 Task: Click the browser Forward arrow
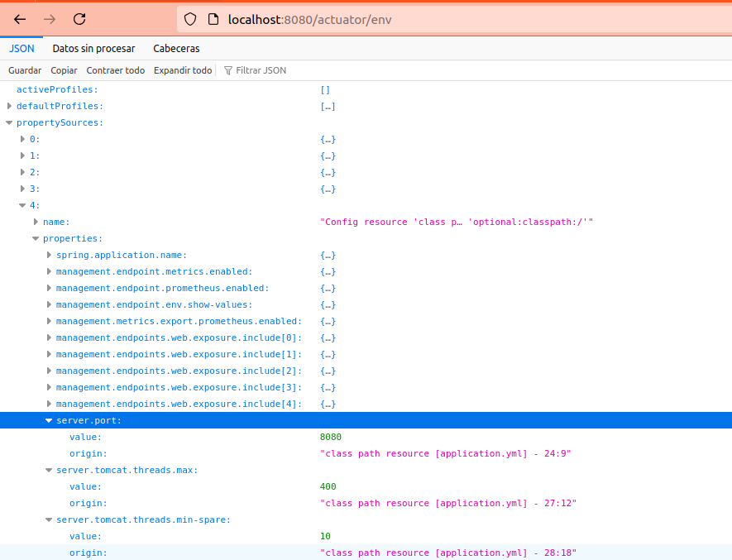[50, 19]
